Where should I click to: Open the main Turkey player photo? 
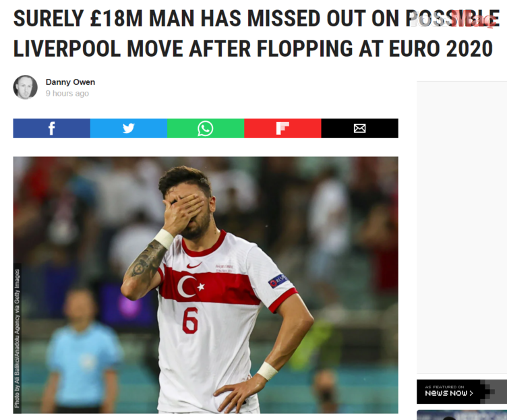coord(206,285)
